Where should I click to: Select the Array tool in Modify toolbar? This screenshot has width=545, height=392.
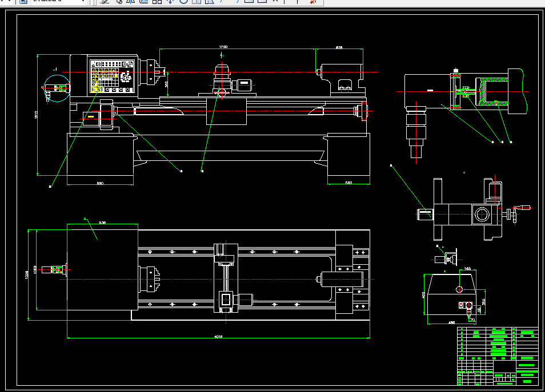pos(157,1)
